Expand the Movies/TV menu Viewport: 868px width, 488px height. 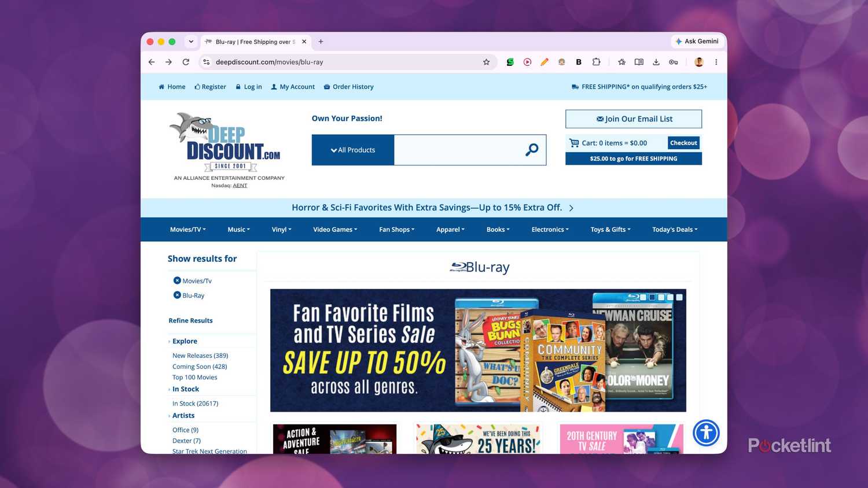click(187, 230)
